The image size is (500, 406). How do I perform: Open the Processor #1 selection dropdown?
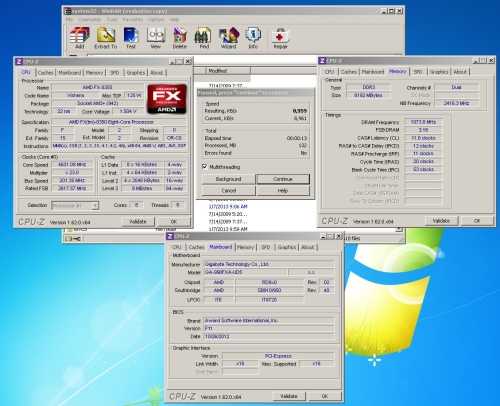(x=95, y=205)
